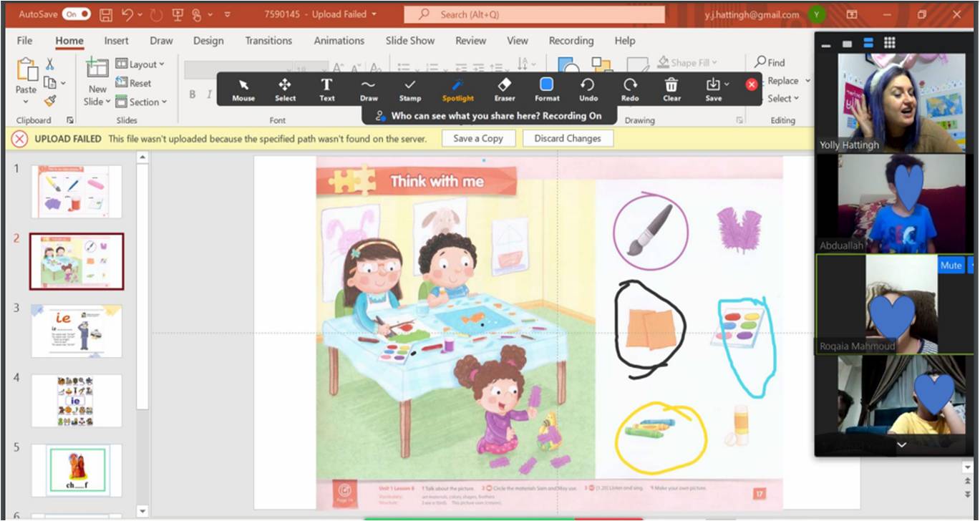Open the Zoom Format color options
Image resolution: width=980 pixels, height=521 pixels.
click(x=547, y=89)
